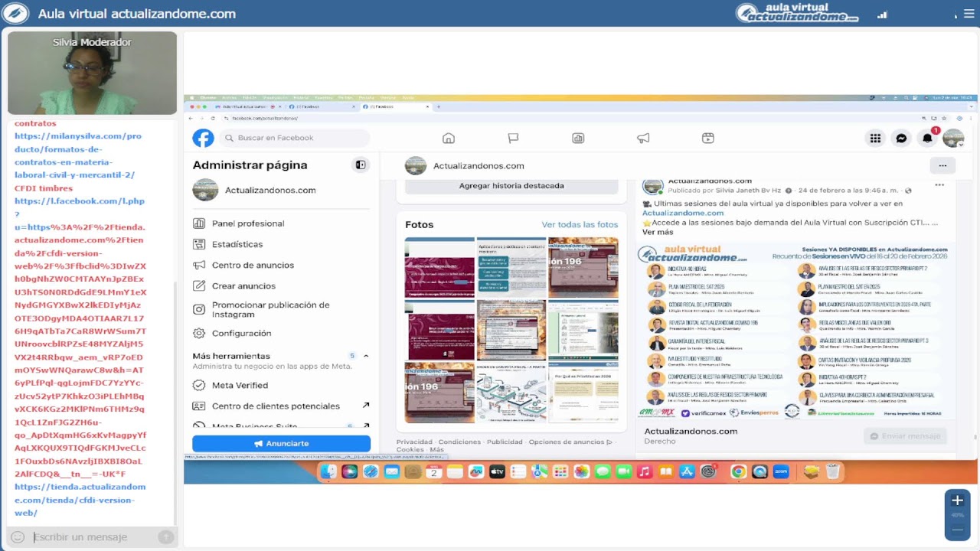
Task: Open the professional dashboard chart icon in top bar
Action: [578, 138]
